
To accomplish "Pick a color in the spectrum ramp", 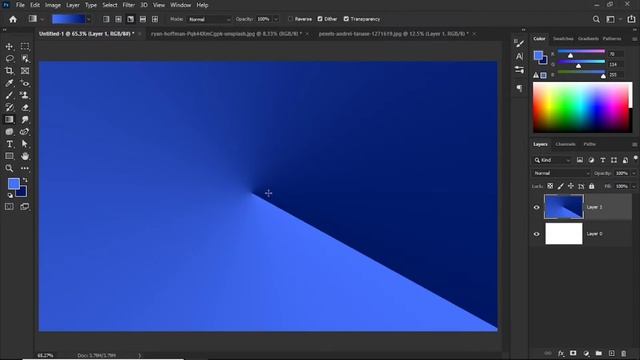I will [582, 107].
